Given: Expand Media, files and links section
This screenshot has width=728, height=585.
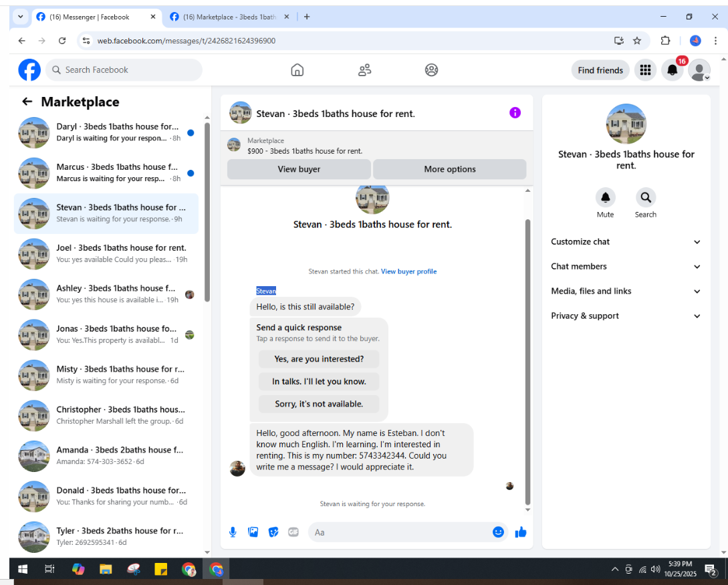Looking at the screenshot, I should coord(626,291).
